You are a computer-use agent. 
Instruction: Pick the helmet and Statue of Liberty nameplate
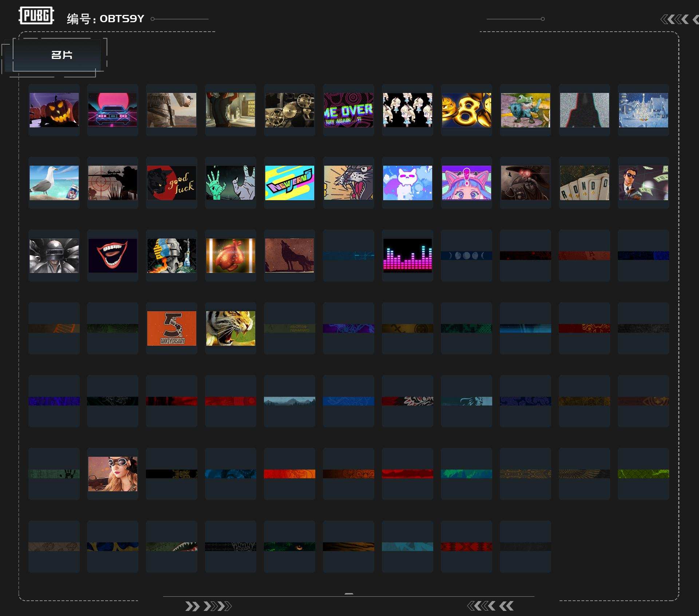point(171,255)
